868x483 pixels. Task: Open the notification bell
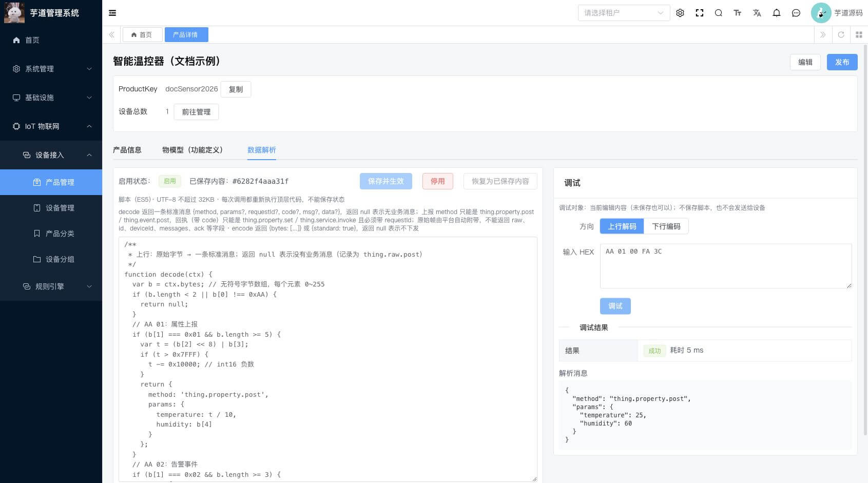click(777, 13)
